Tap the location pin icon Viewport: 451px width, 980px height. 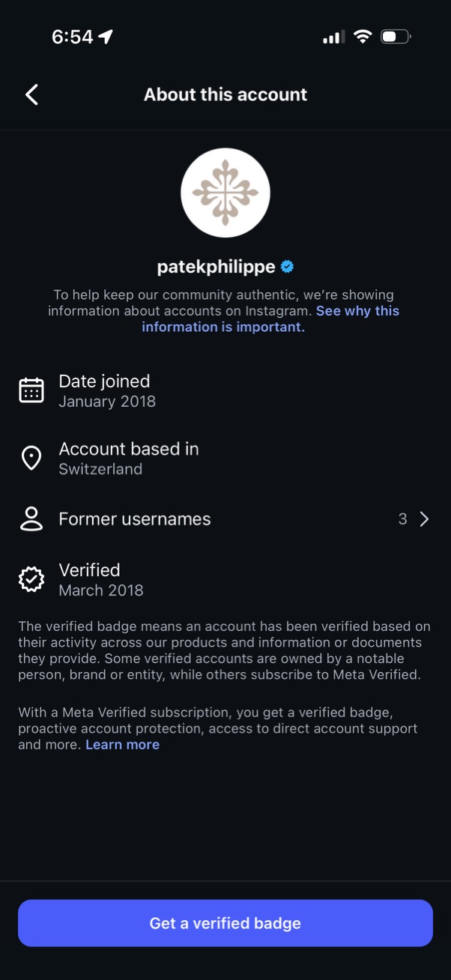coord(31,458)
